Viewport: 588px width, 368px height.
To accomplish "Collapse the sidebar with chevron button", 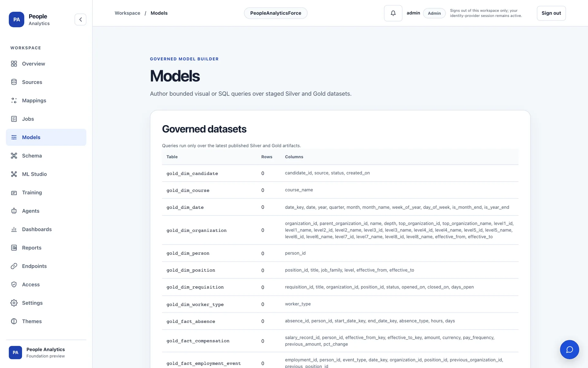I will 80,20.
